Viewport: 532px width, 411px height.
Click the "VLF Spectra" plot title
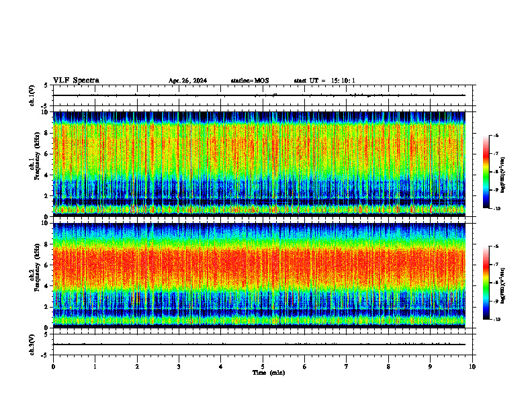click(76, 81)
